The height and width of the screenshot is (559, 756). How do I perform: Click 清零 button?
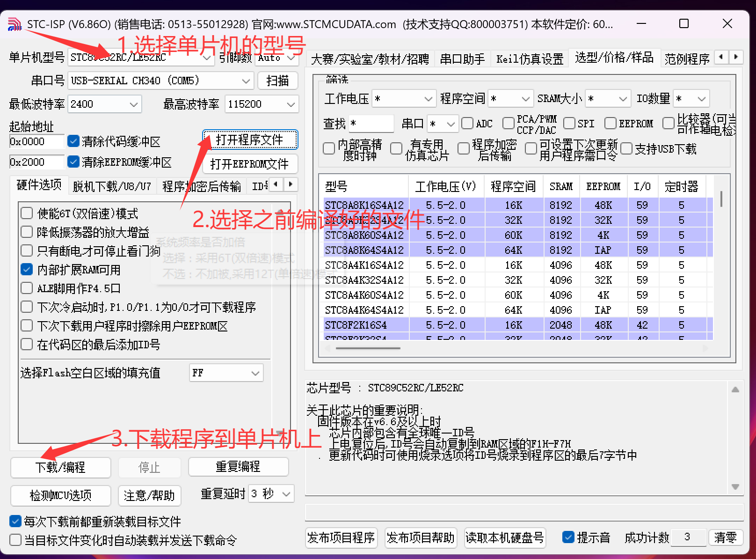[x=726, y=537]
